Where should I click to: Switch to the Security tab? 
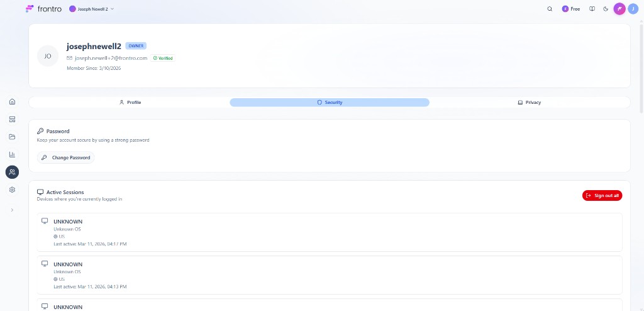tap(330, 103)
